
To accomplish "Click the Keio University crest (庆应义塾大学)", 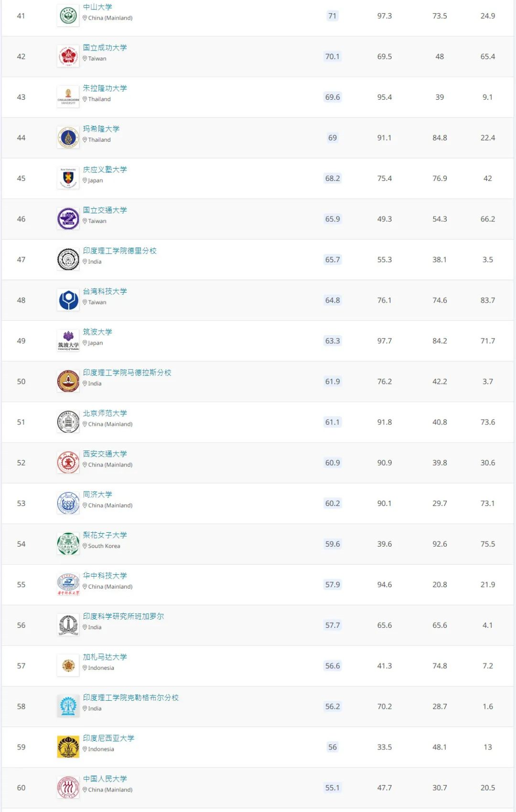I will pyautogui.click(x=68, y=179).
